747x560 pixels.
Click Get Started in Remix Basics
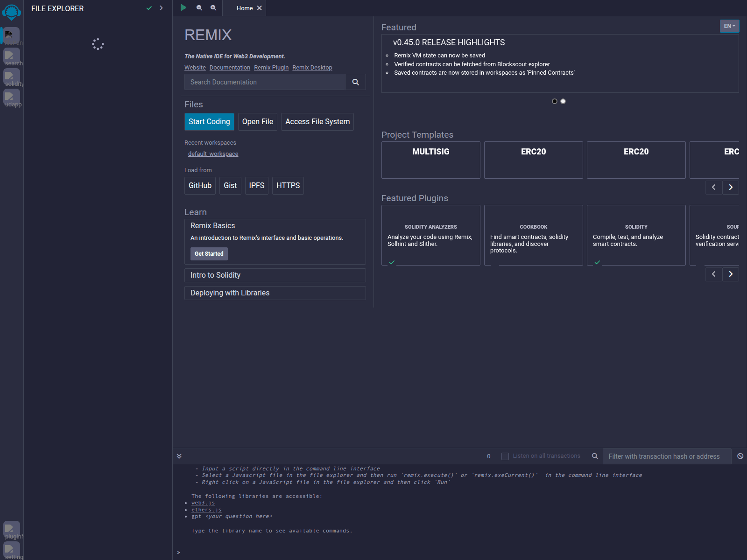click(209, 254)
